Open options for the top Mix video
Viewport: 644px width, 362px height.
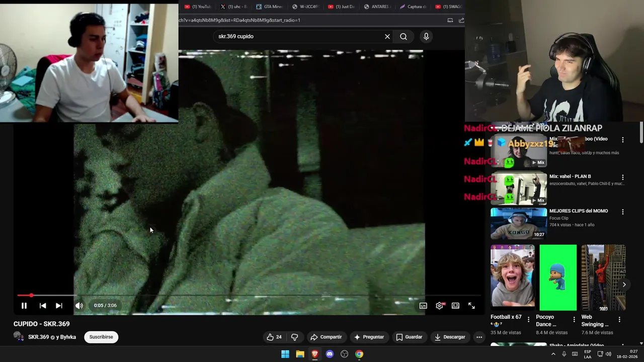pos(622,140)
